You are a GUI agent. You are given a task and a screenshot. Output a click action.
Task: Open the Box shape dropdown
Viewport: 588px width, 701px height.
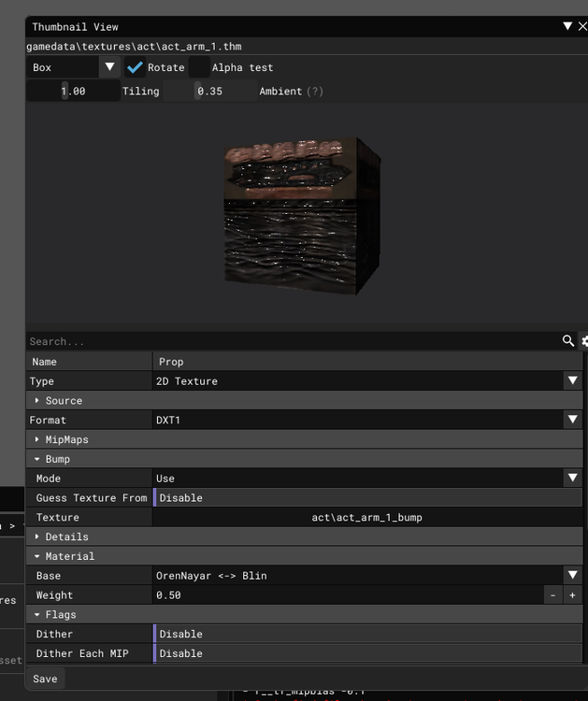pyautogui.click(x=73, y=67)
